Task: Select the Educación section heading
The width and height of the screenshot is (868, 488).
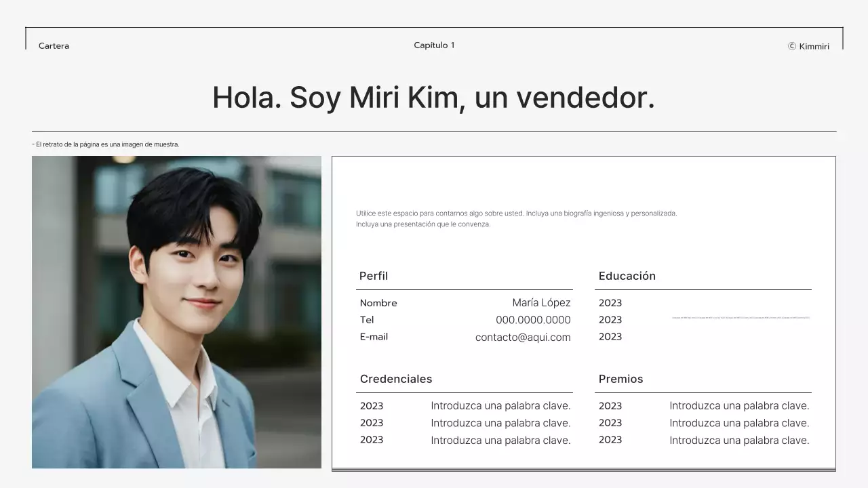Action: (x=627, y=276)
